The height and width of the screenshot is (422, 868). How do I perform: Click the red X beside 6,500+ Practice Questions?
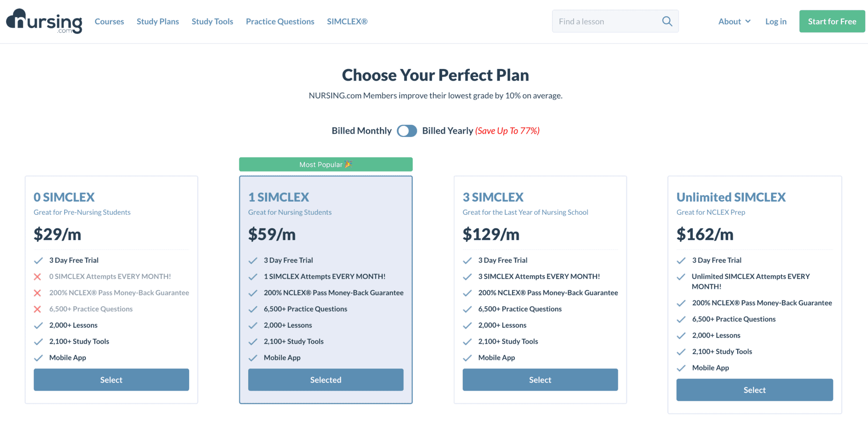pyautogui.click(x=37, y=309)
